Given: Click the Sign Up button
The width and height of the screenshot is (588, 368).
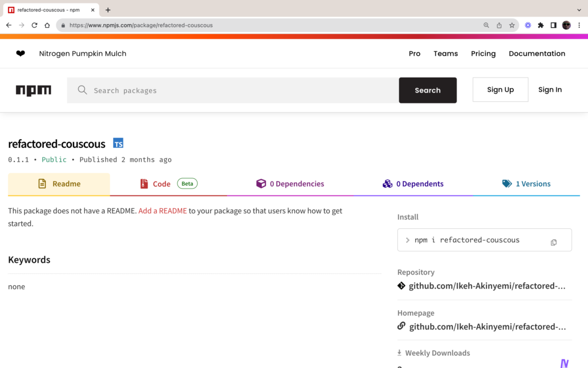Looking at the screenshot, I should [x=500, y=90].
